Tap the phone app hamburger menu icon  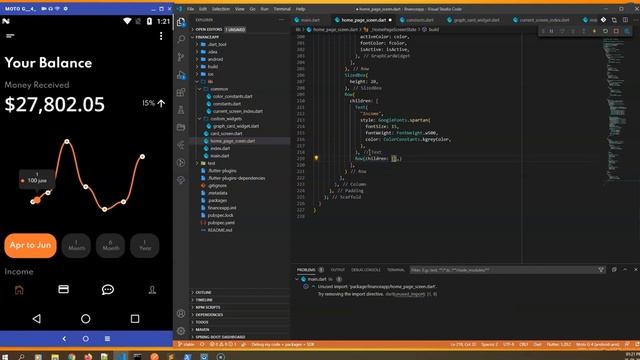pos(10,36)
